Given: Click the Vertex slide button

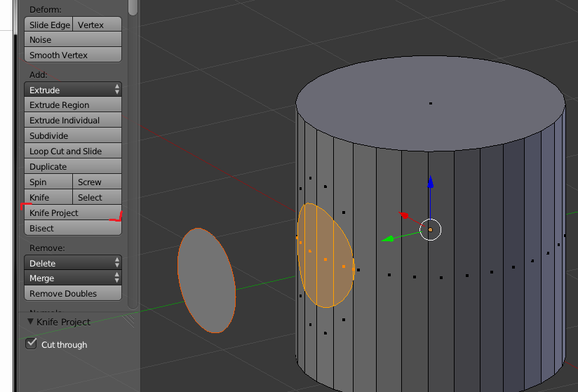Looking at the screenshot, I should pyautogui.click(x=98, y=25).
